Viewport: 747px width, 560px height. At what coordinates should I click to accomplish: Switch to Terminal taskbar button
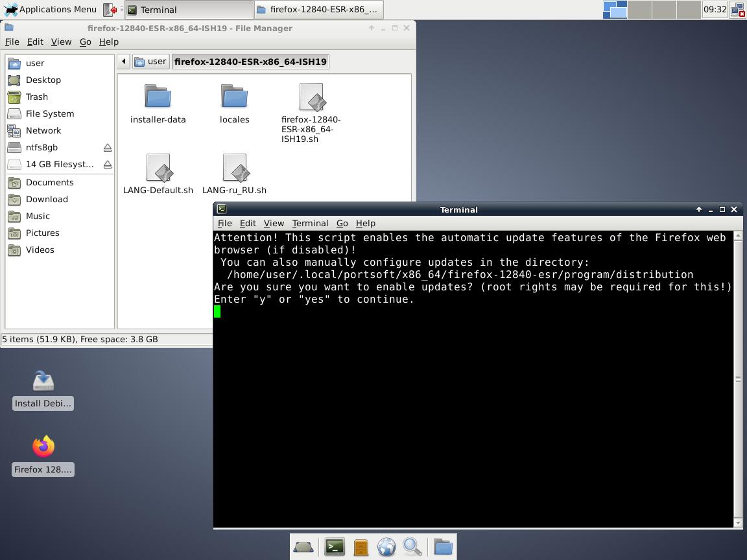coord(189,10)
